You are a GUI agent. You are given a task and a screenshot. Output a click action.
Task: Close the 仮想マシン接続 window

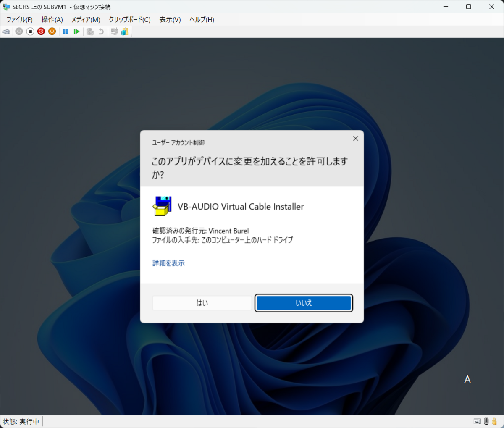[x=492, y=7]
